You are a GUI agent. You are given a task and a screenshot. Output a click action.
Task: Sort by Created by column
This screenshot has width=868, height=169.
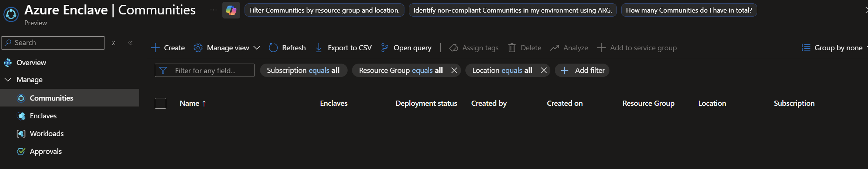[x=489, y=103]
